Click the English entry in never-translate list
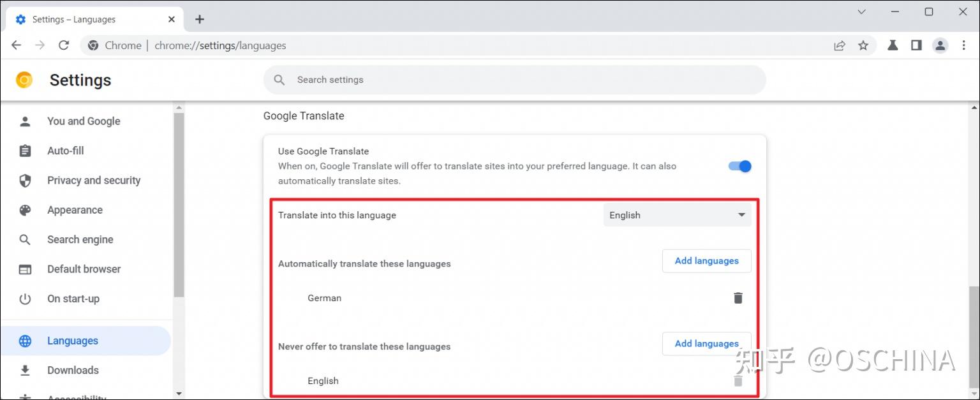The height and width of the screenshot is (400, 980). pyautogui.click(x=323, y=381)
